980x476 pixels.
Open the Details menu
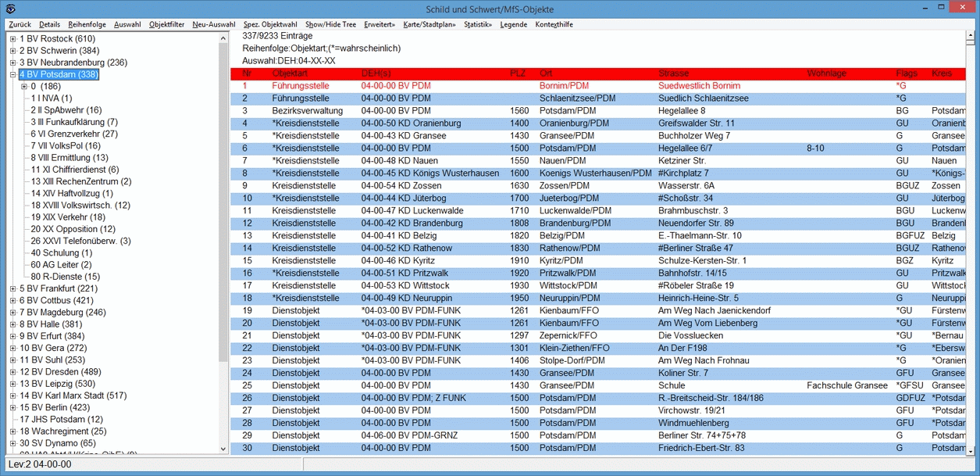click(49, 24)
